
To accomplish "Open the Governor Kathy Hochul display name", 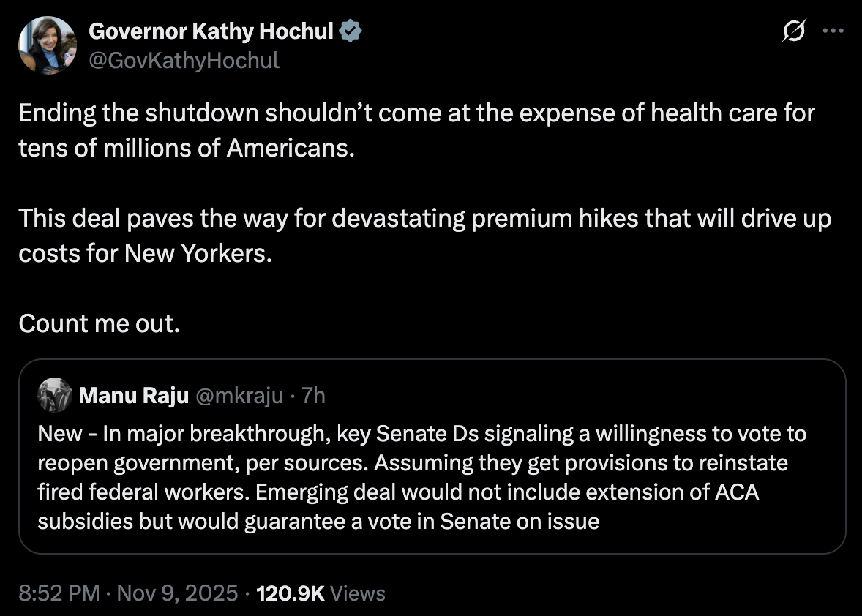I will pyautogui.click(x=211, y=31).
